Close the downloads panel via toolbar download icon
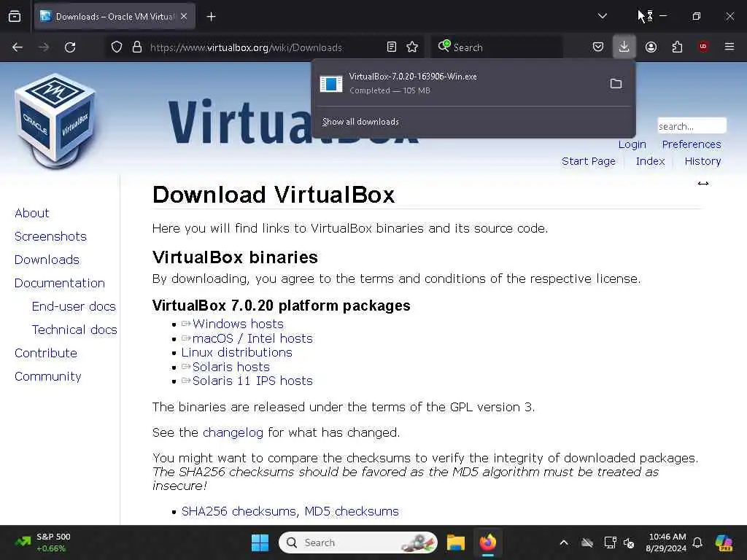This screenshot has height=560, width=747. (x=624, y=47)
